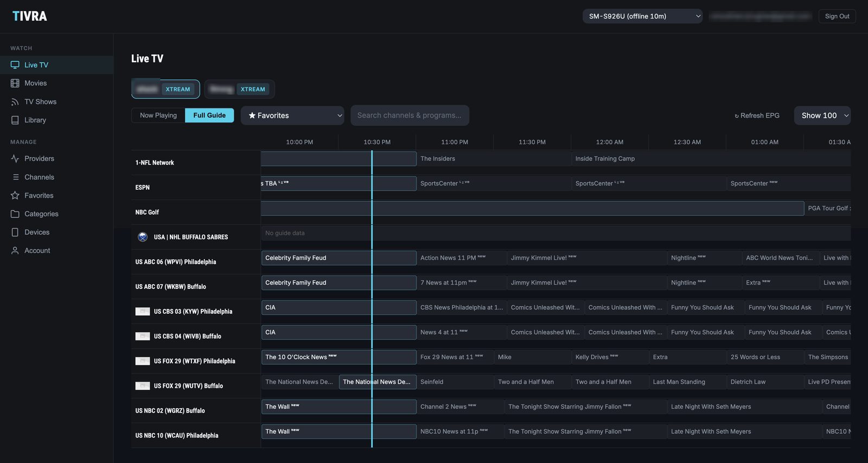Screen dimensions: 868x463
Task: Open Channel 2 News program
Action: pos(460,407)
